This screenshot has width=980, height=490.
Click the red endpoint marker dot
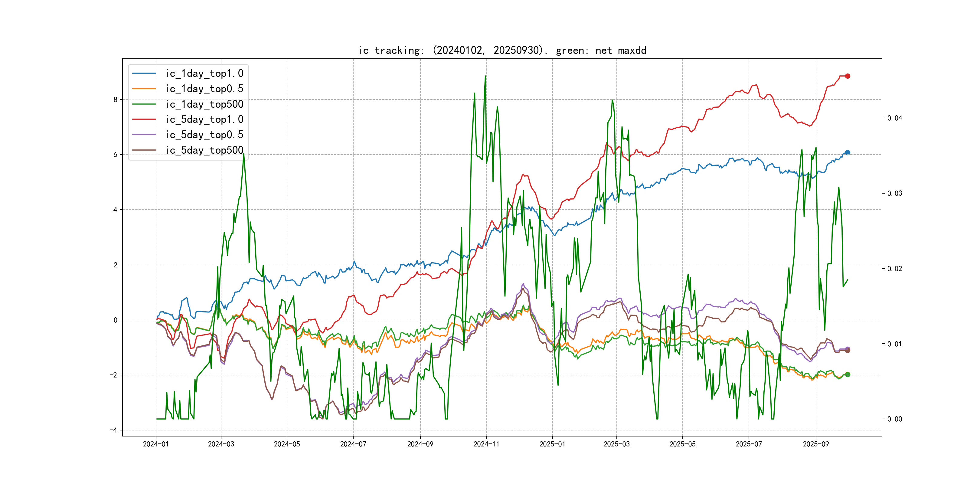coord(848,76)
